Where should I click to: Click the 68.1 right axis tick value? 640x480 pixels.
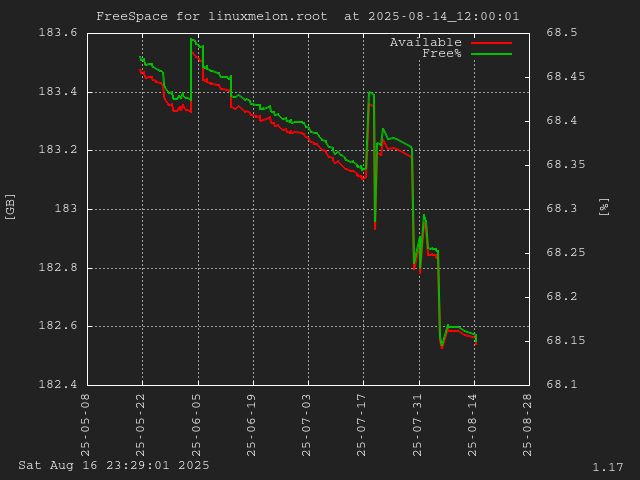[561, 385]
